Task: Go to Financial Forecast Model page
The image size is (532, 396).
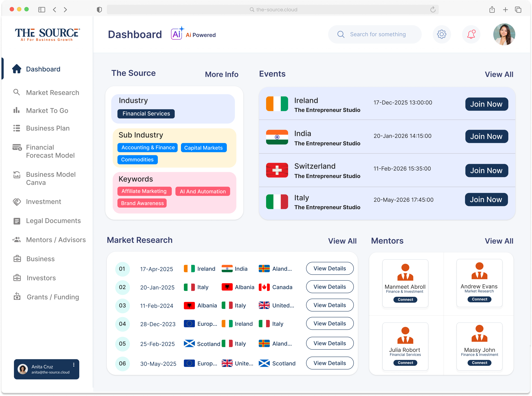Action: coord(50,151)
